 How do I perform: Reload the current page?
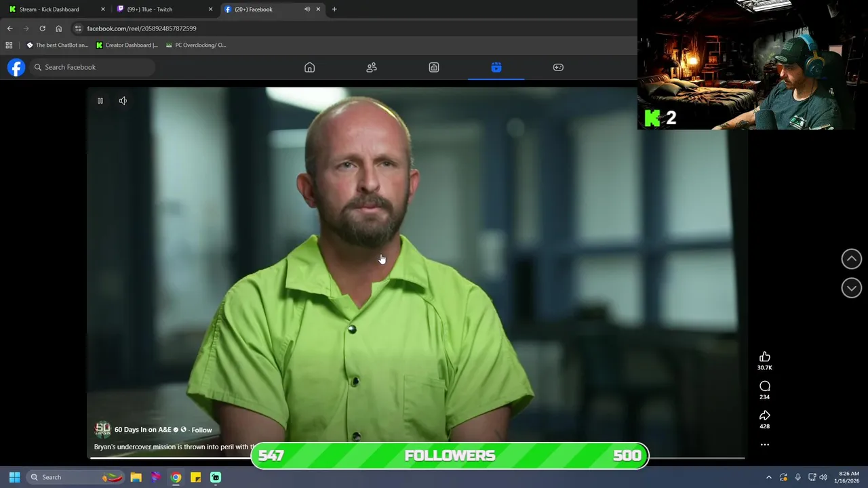42,28
